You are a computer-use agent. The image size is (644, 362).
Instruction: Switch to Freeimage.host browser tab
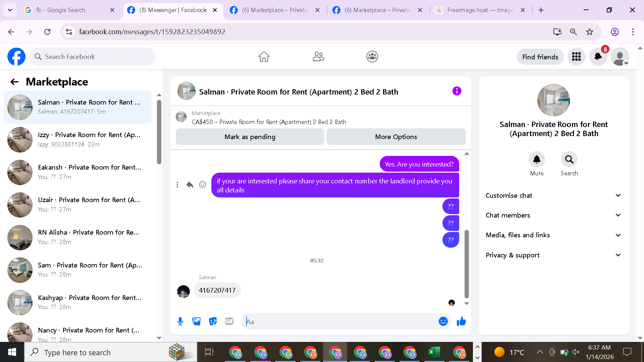click(x=480, y=10)
